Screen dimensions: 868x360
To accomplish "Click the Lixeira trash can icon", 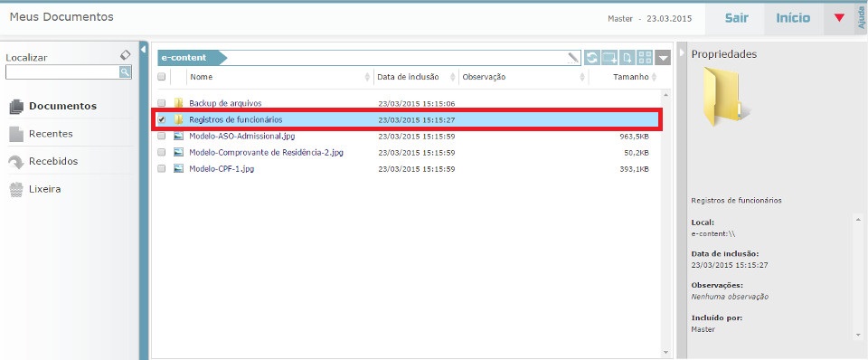I will [16, 190].
